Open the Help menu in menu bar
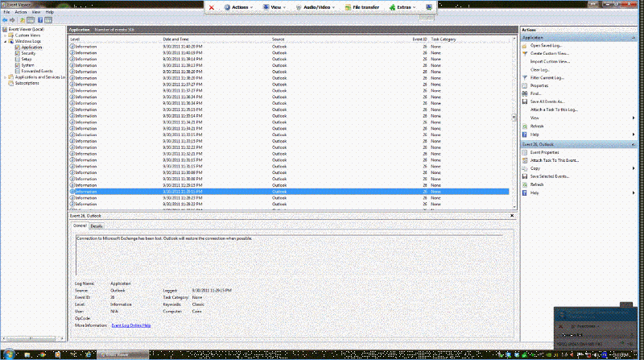Viewport: 644px width, 360px height. tap(49, 12)
